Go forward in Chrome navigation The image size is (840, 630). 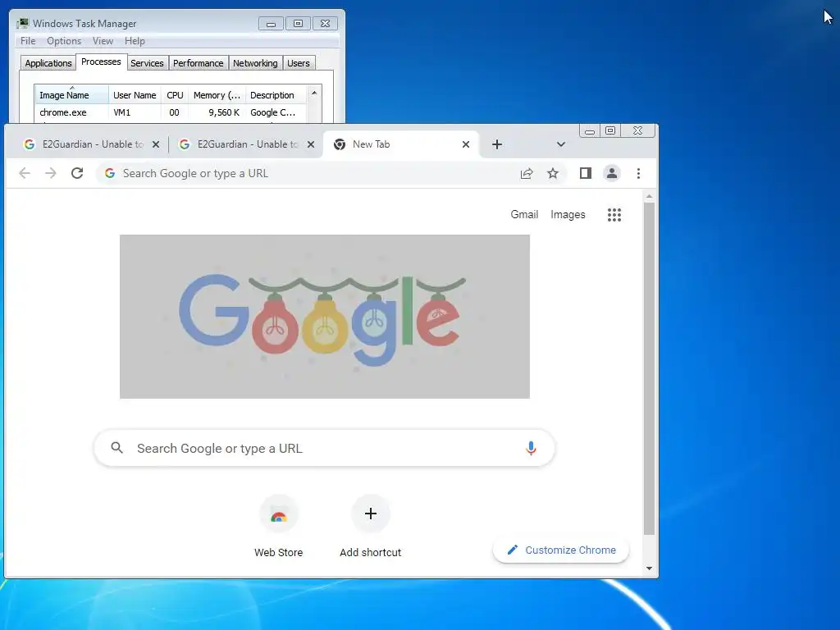51,173
